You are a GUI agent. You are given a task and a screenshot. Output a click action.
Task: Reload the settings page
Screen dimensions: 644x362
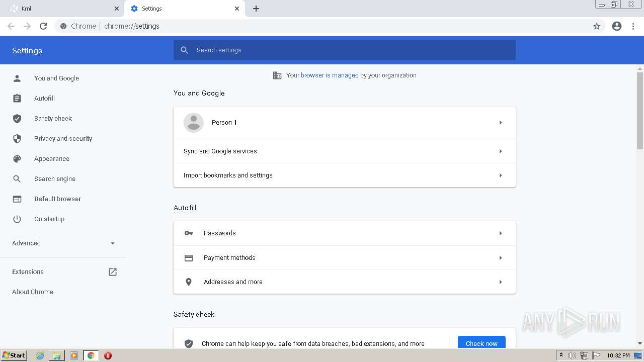pyautogui.click(x=43, y=26)
